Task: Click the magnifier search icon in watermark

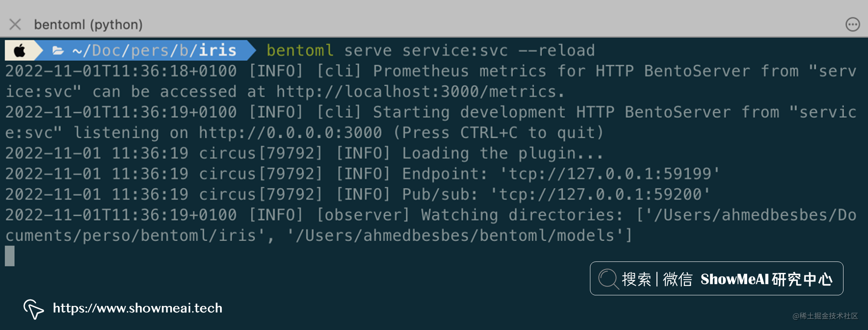Action: tap(608, 279)
